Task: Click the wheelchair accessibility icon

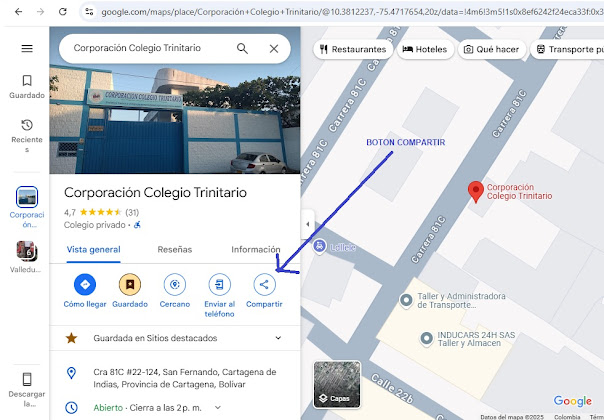Action: (137, 225)
